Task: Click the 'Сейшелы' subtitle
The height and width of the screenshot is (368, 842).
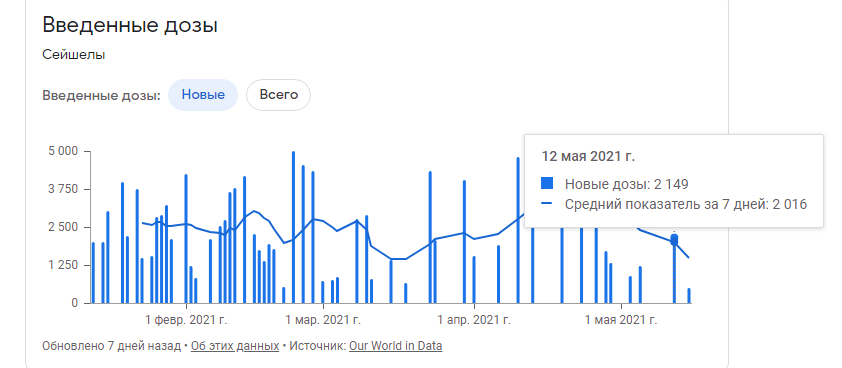Action: (x=74, y=55)
